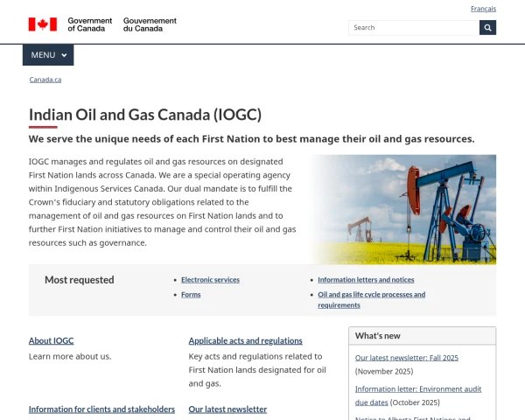Viewport: 525px width, 420px height.
Task: Open the Our latest newsletter heading link
Action: 227,409
